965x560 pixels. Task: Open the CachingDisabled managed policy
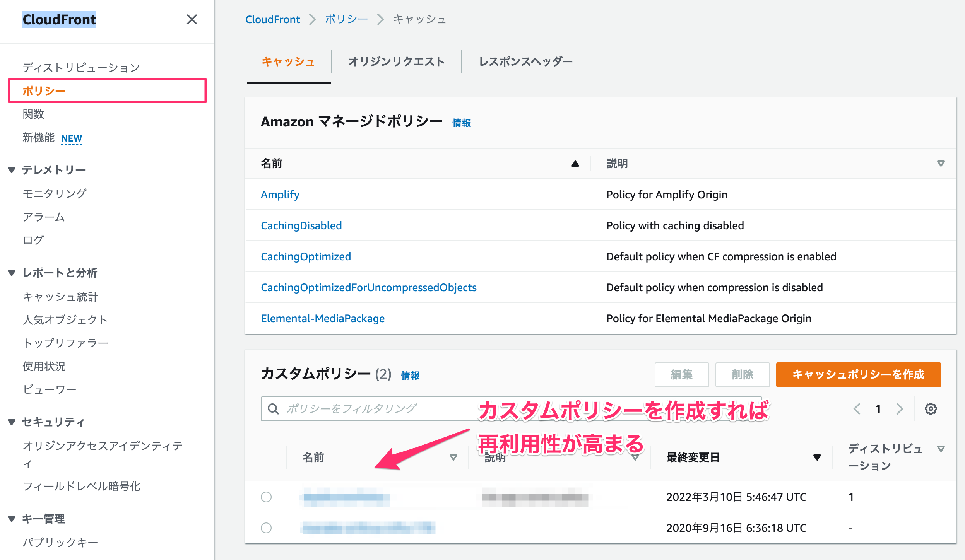point(301,225)
